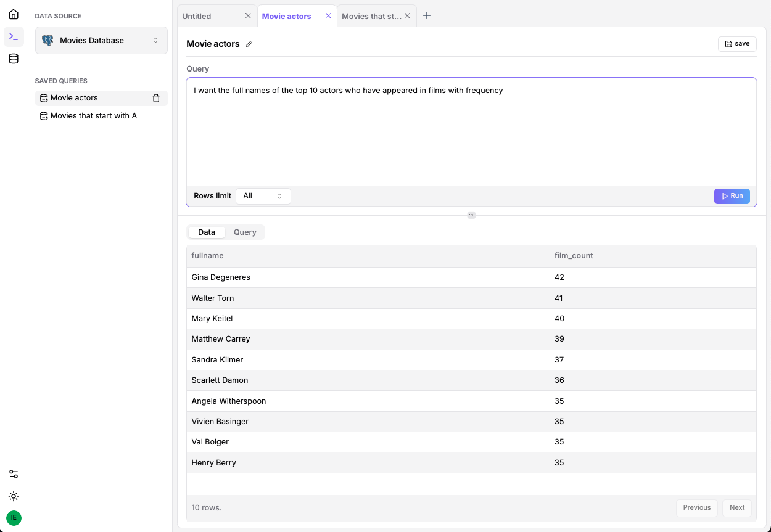This screenshot has height=532, width=771.
Task: Switch to the Query results view
Action: pos(245,232)
